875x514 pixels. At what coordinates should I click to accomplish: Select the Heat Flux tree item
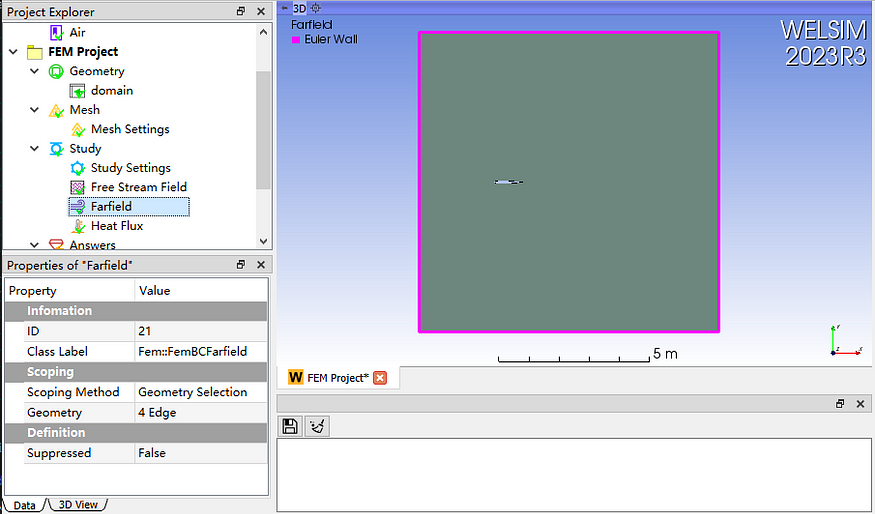[117, 226]
